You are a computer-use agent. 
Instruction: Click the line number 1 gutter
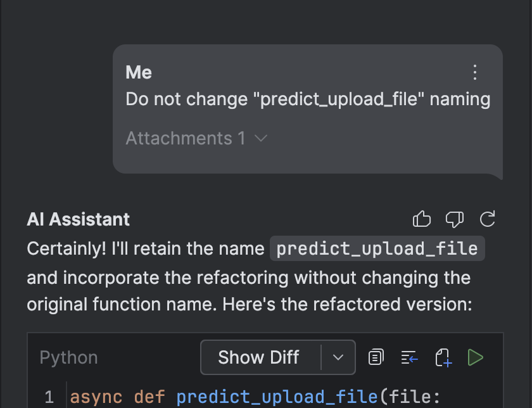click(x=49, y=397)
